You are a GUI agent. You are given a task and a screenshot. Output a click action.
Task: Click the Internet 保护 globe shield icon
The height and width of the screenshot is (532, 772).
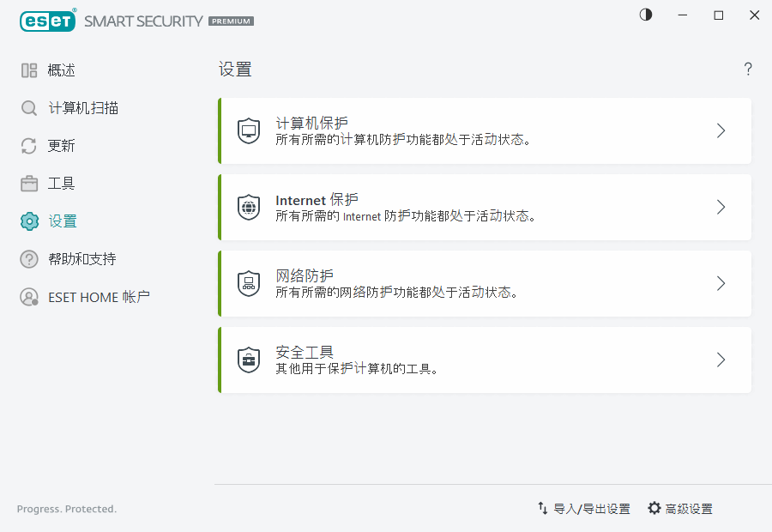(248, 207)
